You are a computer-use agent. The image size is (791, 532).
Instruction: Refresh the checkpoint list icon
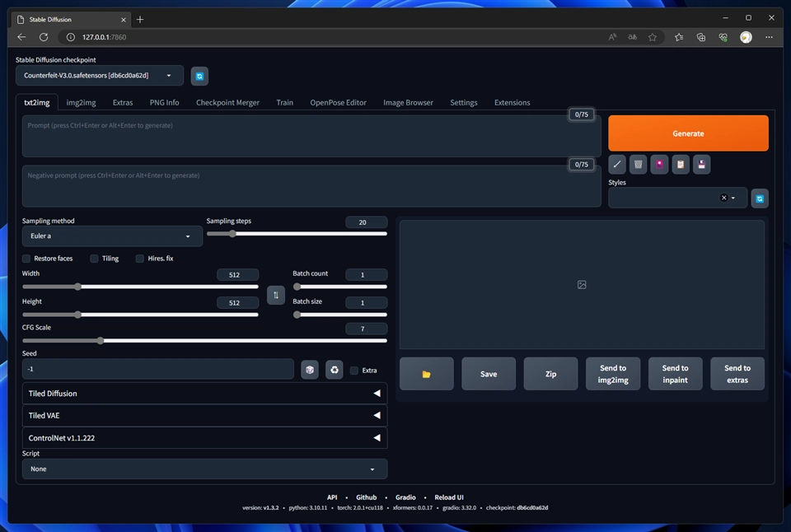coord(199,76)
